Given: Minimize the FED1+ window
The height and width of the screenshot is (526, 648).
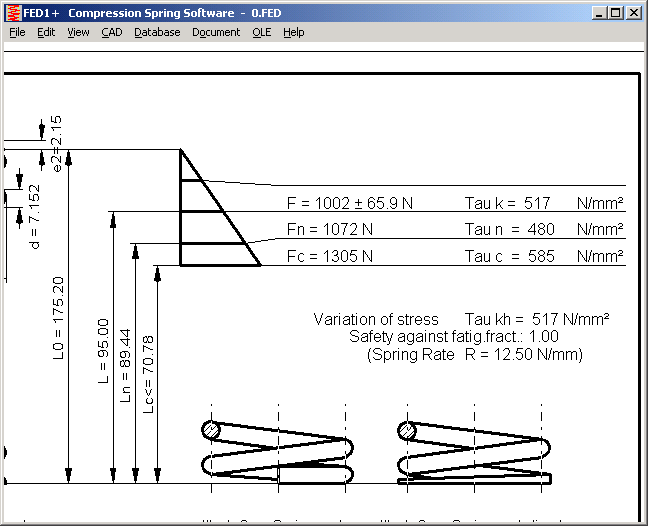Looking at the screenshot, I should pos(599,13).
